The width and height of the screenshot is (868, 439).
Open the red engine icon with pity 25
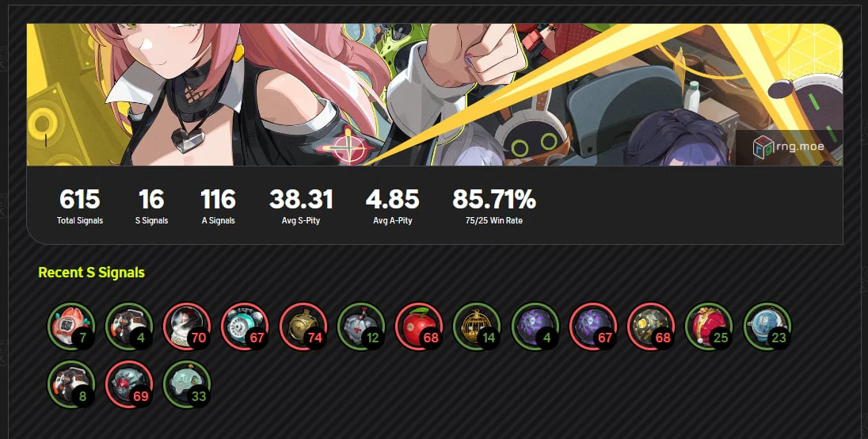(709, 326)
